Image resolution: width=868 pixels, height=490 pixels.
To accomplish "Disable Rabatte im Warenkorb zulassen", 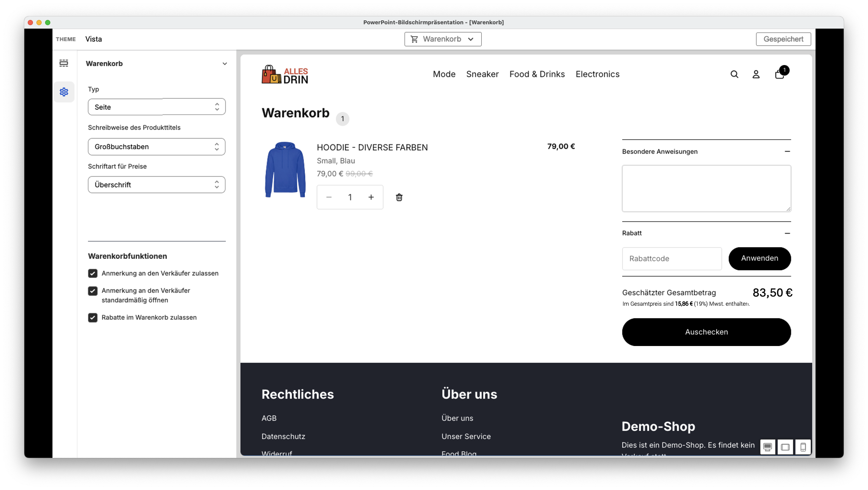I will [93, 318].
